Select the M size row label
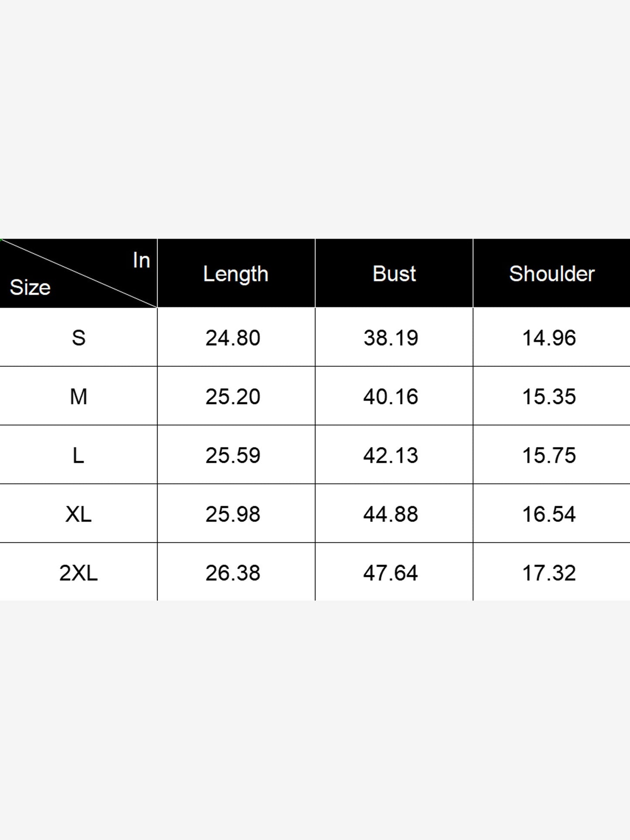630x840 pixels. [78, 396]
